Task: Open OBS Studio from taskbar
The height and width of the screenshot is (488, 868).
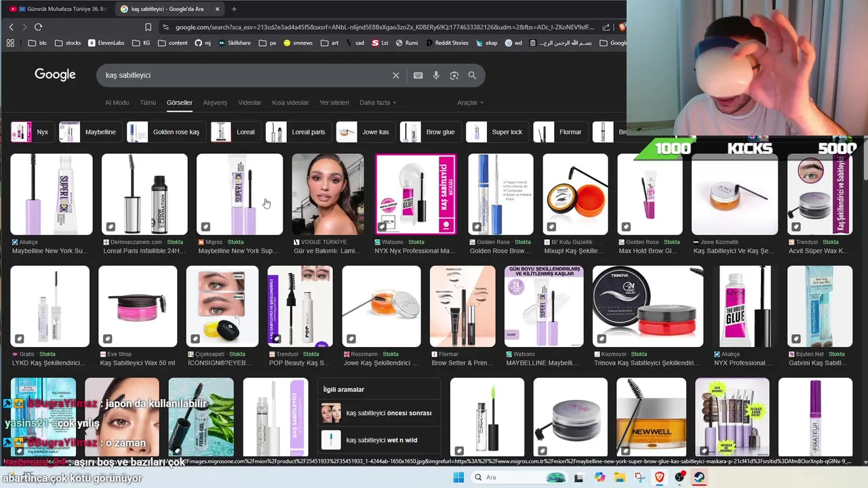Action: [x=679, y=477]
